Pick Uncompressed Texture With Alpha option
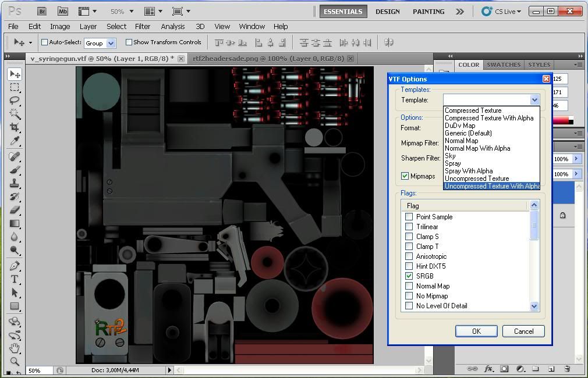The height and width of the screenshot is (378, 588). pos(491,186)
